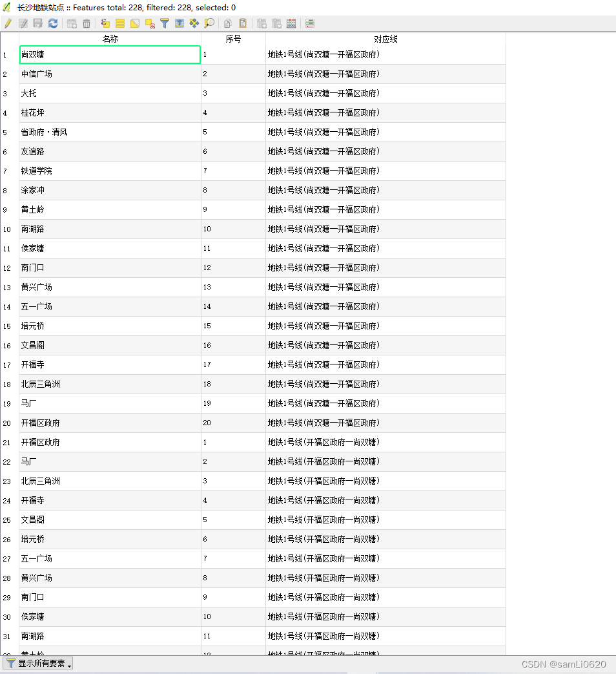616x674 pixels.
Task: Click copy selected rows icon
Action: [x=228, y=24]
